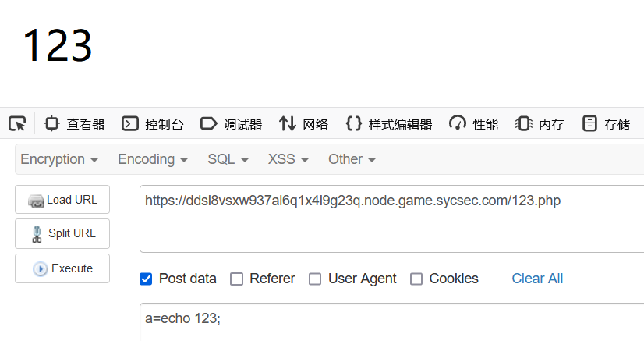Switch to the 存储 storage tab
The width and height of the screenshot is (644, 341).
coord(606,123)
